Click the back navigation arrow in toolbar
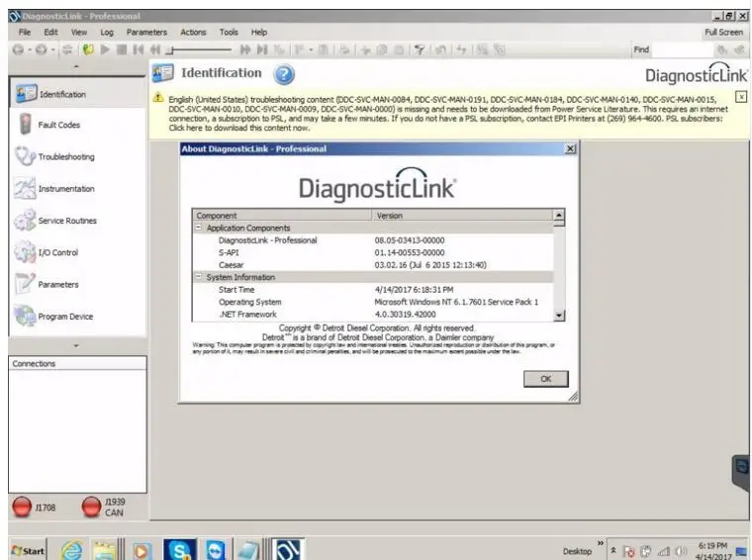The width and height of the screenshot is (752, 560). tap(18, 49)
